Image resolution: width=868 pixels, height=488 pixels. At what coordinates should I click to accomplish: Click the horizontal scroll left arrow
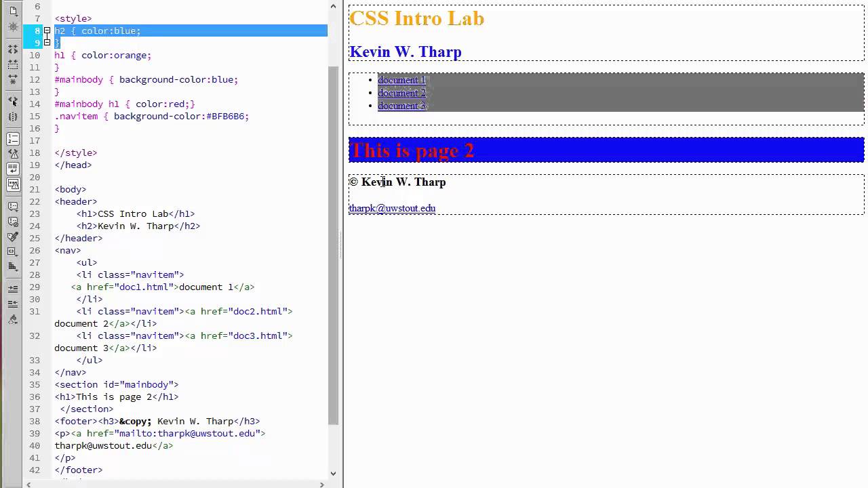coord(28,484)
